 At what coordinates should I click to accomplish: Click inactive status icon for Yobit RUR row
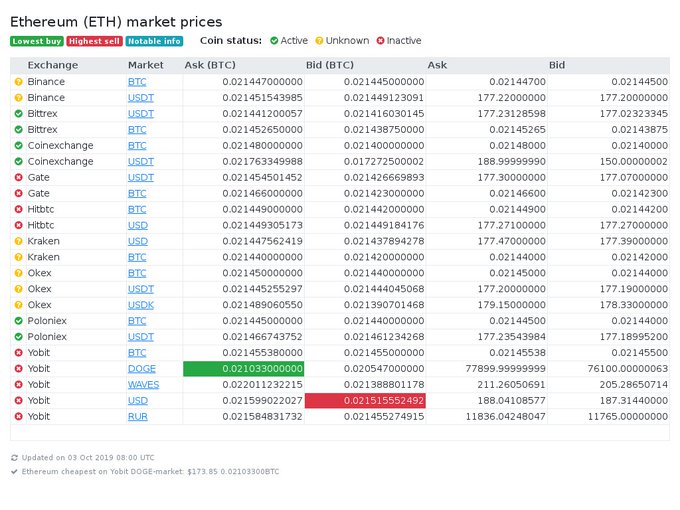pyautogui.click(x=18, y=416)
